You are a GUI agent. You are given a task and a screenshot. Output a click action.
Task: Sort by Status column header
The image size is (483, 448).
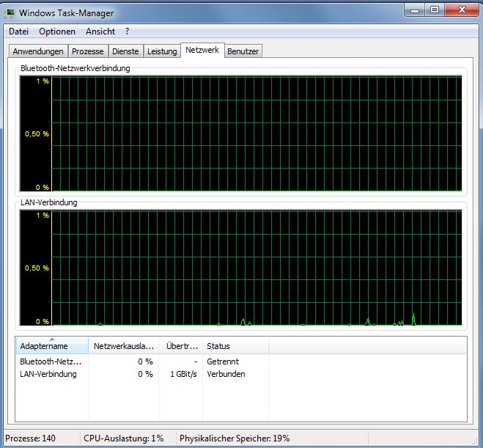click(236, 345)
